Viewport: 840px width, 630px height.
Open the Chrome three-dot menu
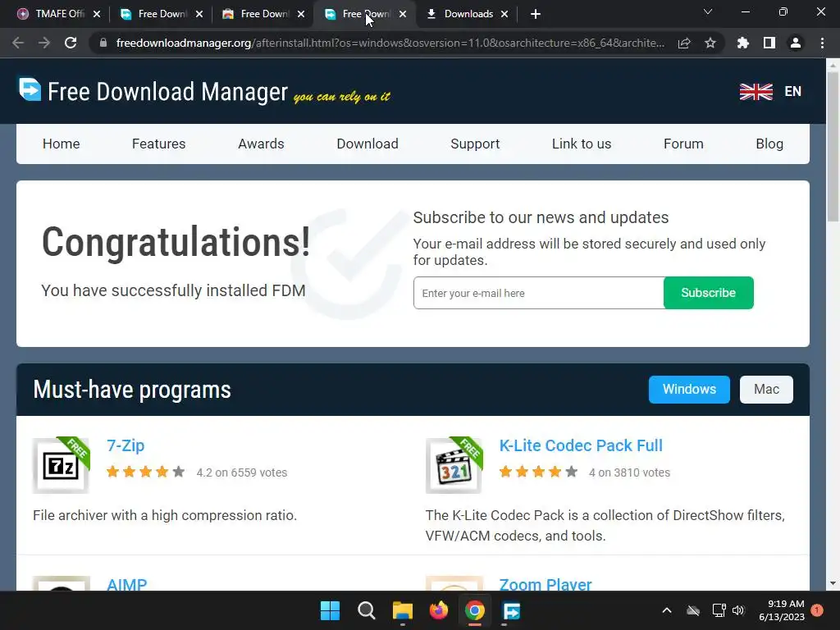pos(822,43)
